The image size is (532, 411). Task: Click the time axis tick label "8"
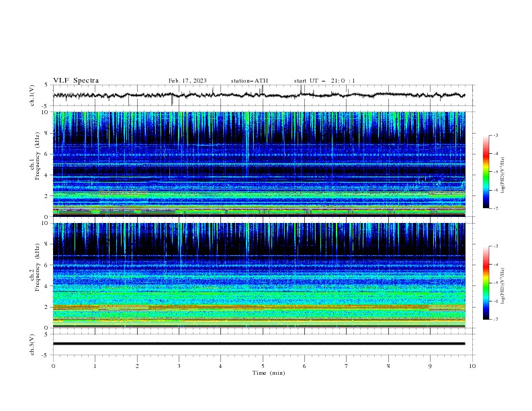(x=388, y=366)
